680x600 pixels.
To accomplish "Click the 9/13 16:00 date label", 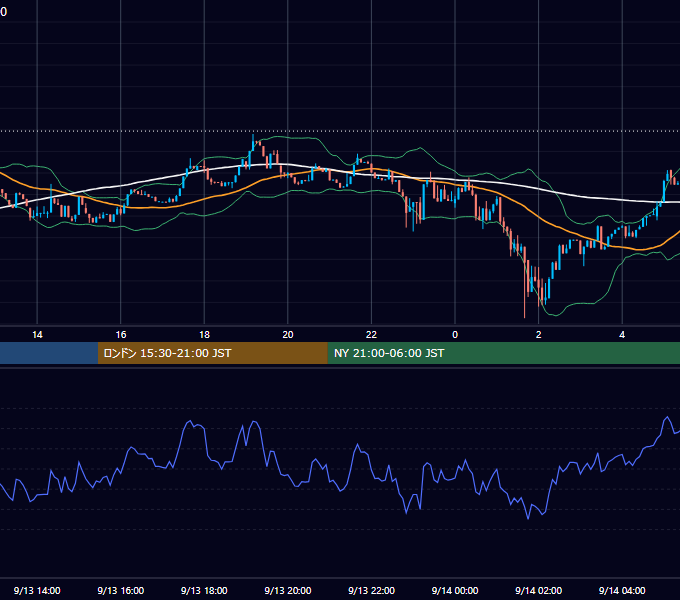I will (121, 590).
